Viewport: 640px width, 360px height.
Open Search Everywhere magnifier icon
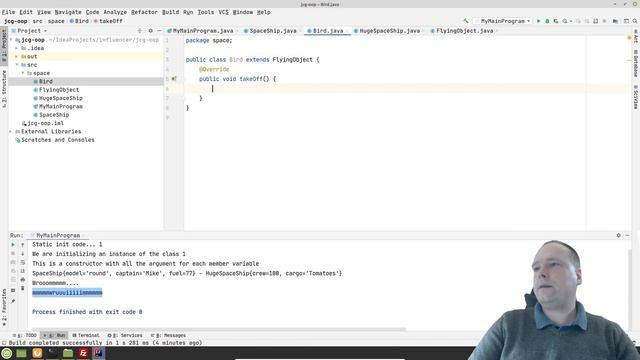click(635, 21)
